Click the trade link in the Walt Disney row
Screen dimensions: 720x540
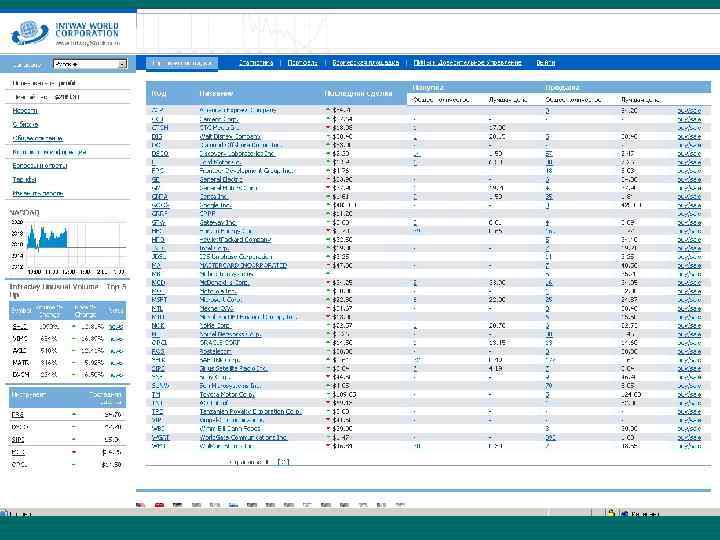(689, 137)
